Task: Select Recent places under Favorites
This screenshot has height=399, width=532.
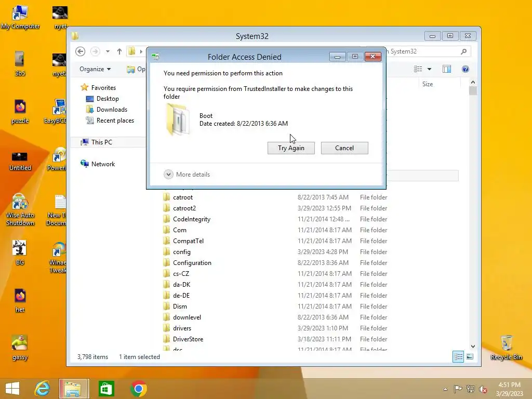Action: click(x=110, y=121)
